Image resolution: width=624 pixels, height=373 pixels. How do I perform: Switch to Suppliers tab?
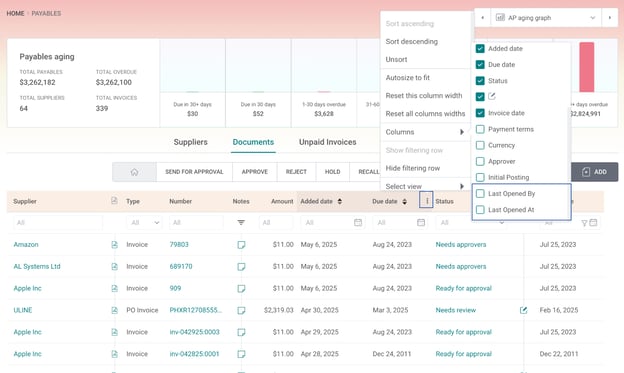190,142
